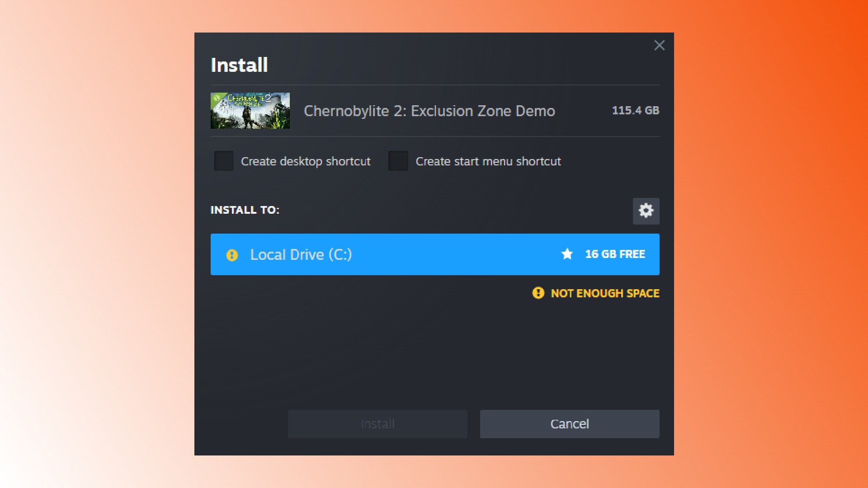Click the settings gear icon
Screen dimensions: 868x488
[646, 210]
